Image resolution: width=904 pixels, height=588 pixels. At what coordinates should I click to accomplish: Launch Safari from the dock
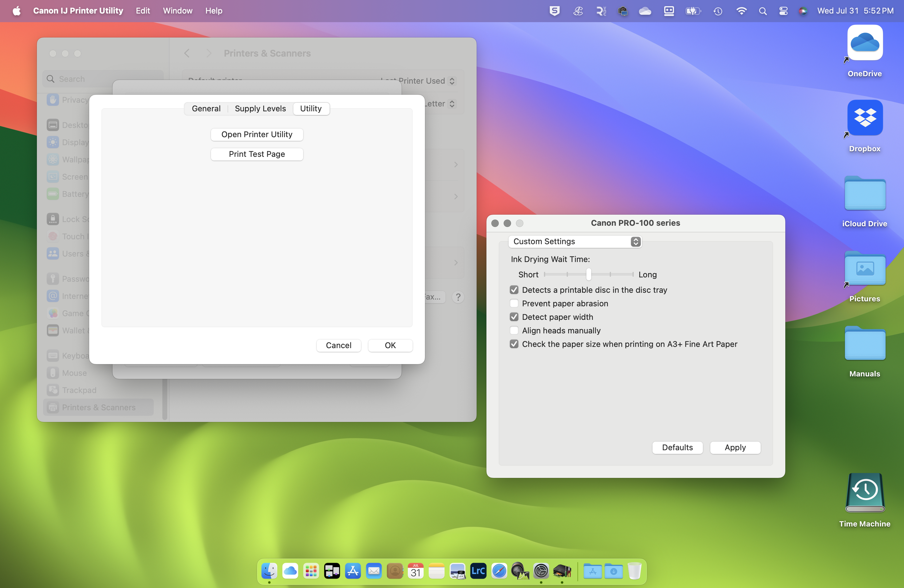point(499,570)
